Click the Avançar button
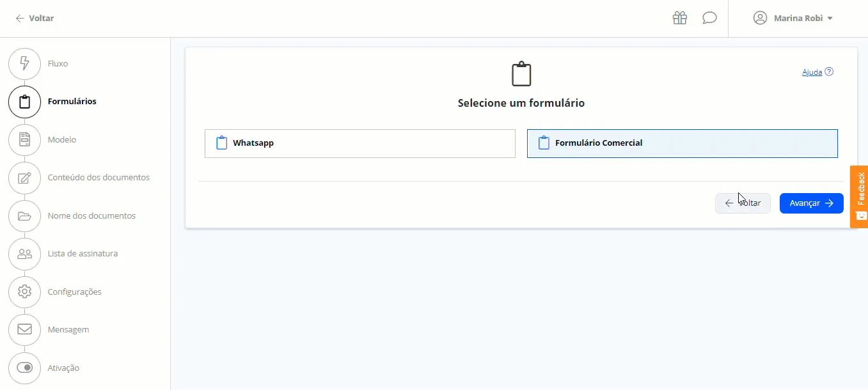 (812, 203)
